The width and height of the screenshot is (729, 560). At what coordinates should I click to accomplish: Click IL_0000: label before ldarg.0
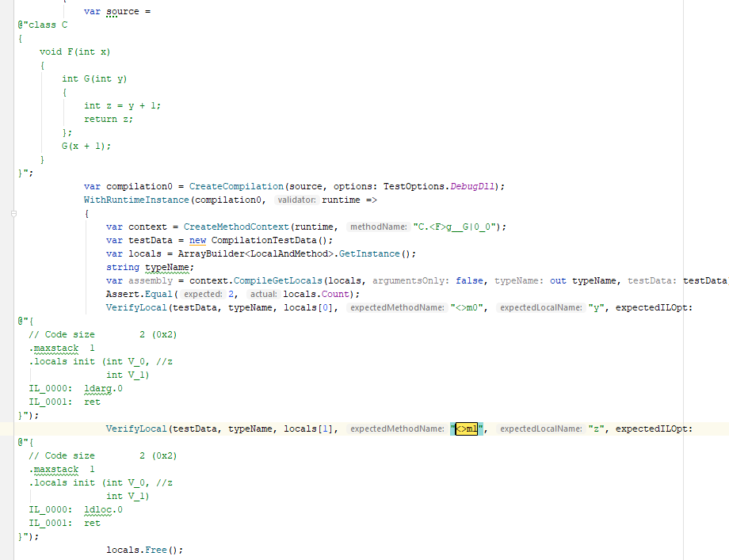pyautogui.click(x=51, y=388)
